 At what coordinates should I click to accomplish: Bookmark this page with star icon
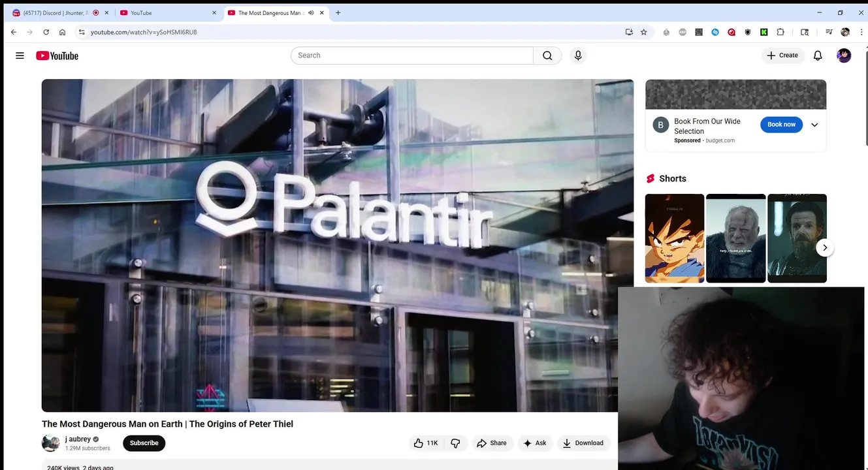coord(644,32)
